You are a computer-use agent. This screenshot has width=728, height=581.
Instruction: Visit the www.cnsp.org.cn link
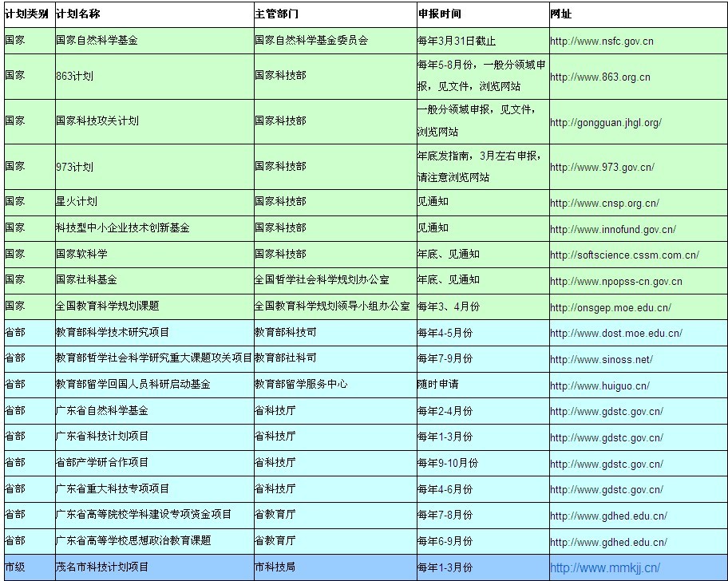604,204
